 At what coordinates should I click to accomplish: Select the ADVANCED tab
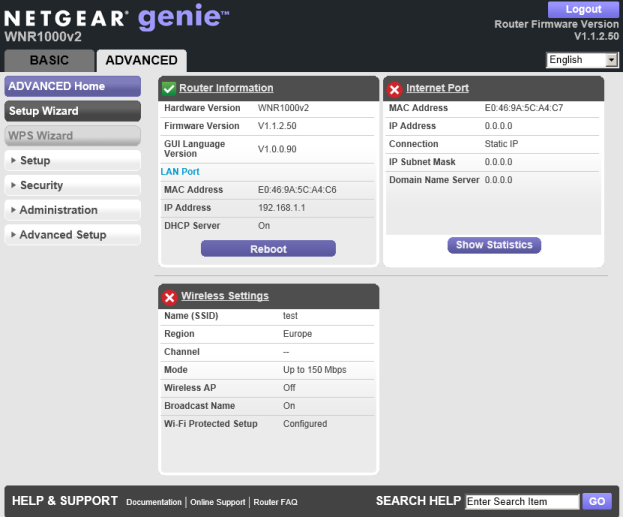pos(141,60)
